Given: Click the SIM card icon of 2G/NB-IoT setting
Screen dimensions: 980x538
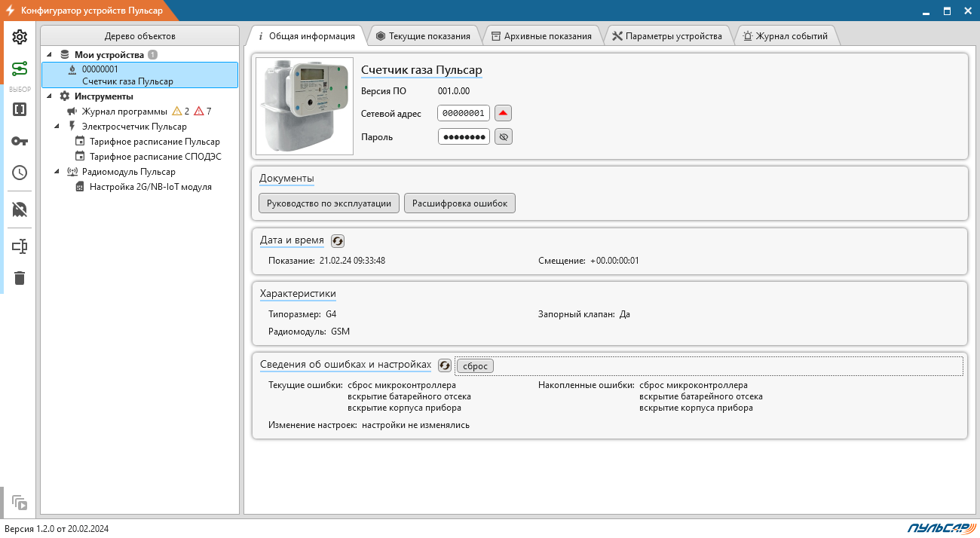Looking at the screenshot, I should 80,187.
